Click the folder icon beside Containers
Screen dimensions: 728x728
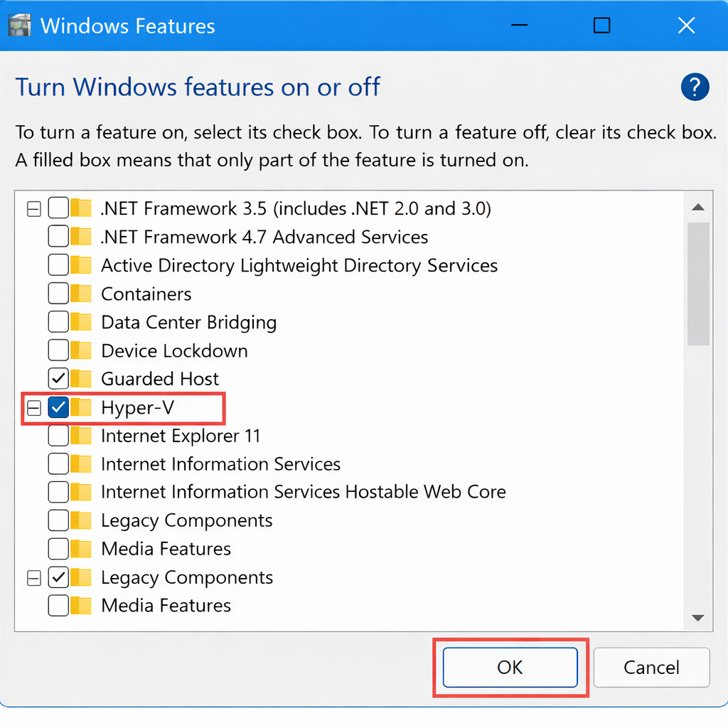click(x=80, y=293)
